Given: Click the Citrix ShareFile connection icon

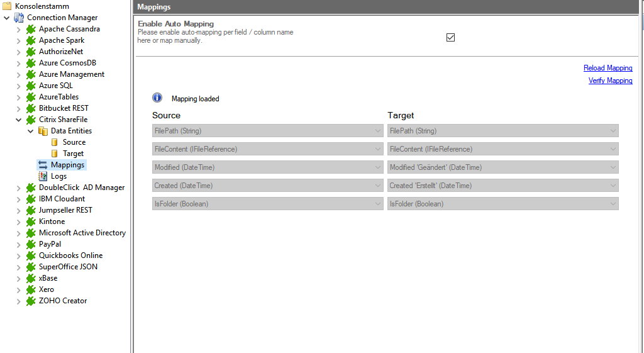Looking at the screenshot, I should pos(31,120).
